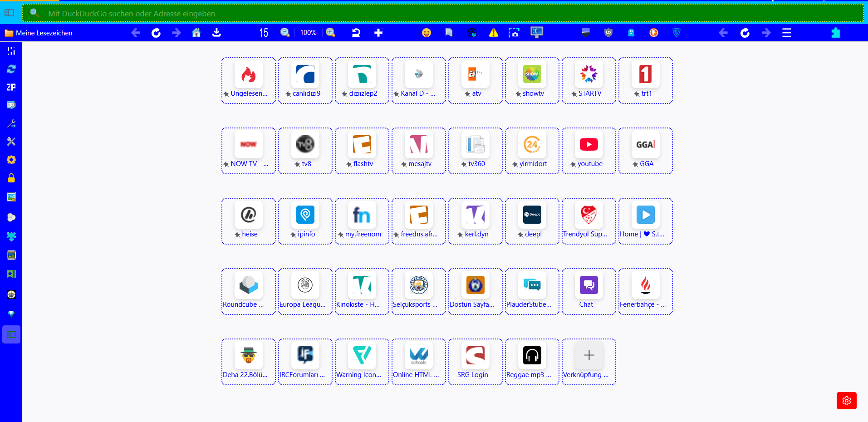Open the cyan puzzle-piece extensions icon
Image resolution: width=868 pixels, height=422 pixels.
[836, 33]
